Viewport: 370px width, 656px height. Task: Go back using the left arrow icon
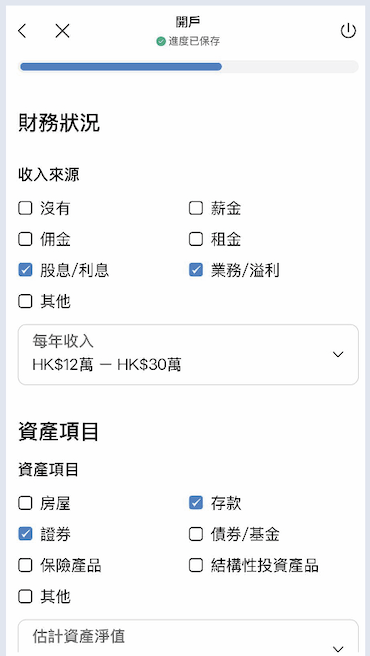(22, 31)
